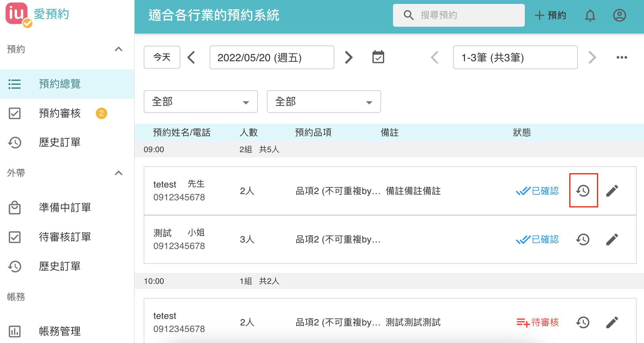The image size is (644, 343).
Task: Go to previous day arrow
Action: (x=192, y=57)
